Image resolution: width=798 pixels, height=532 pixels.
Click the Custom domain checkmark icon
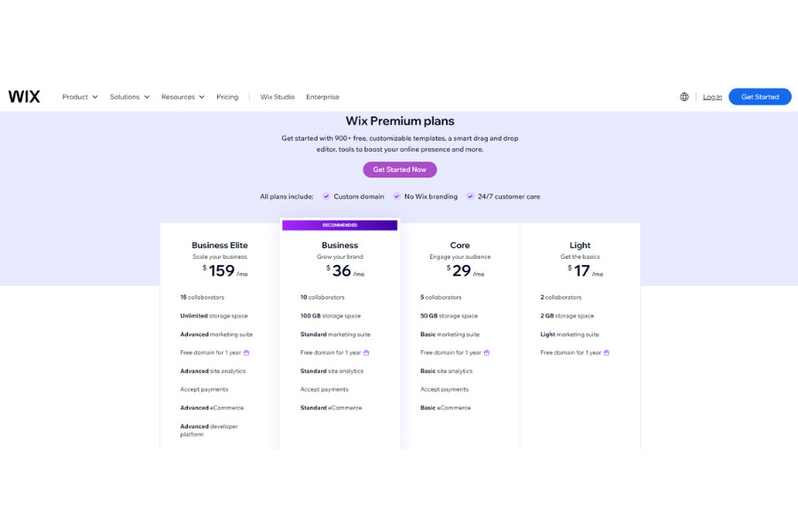point(326,197)
